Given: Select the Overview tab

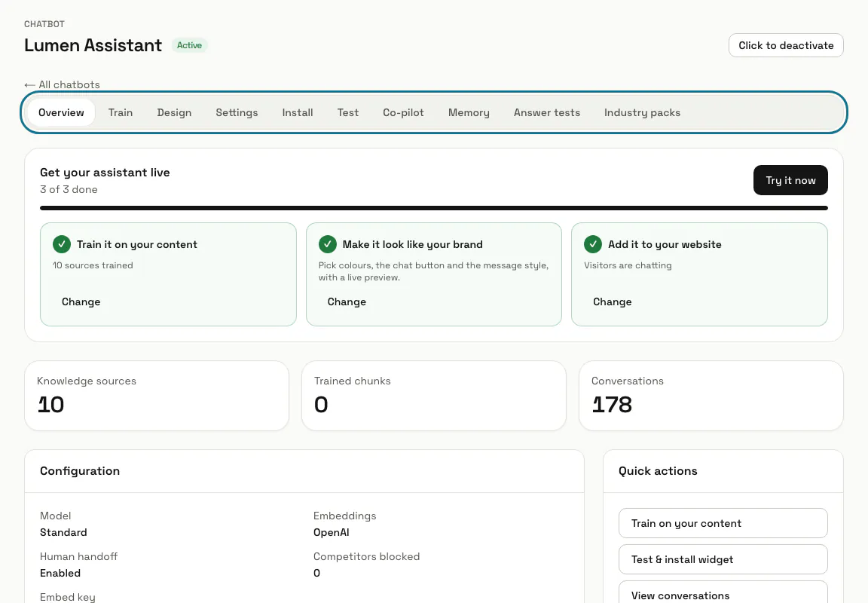Looking at the screenshot, I should coord(62,112).
